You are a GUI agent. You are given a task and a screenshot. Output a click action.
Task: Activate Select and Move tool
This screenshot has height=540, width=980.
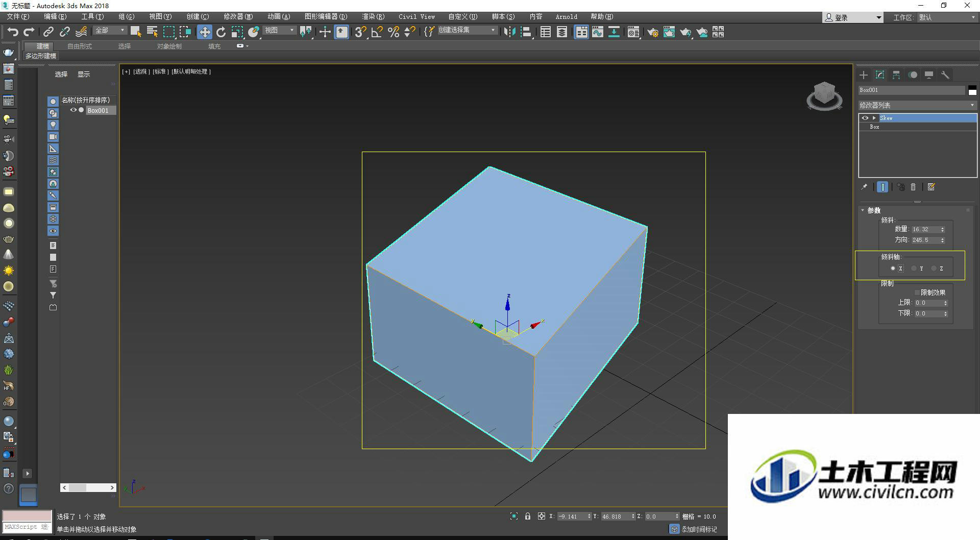(204, 32)
